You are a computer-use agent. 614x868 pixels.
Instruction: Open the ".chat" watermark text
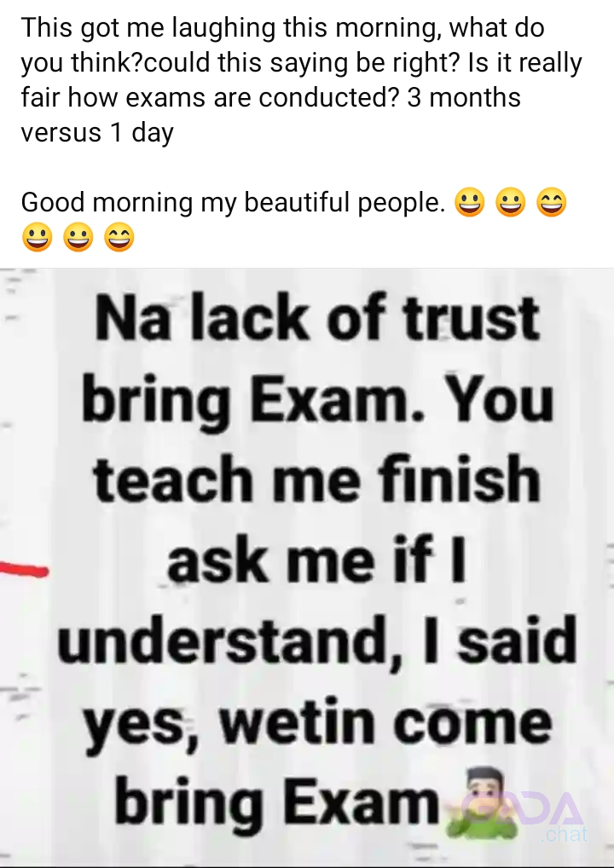click(x=565, y=834)
